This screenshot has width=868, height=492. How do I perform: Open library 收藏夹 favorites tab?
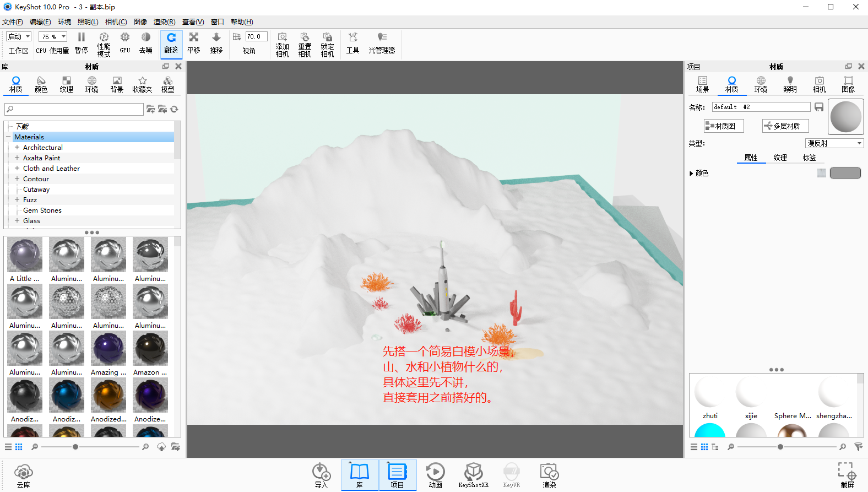(x=142, y=85)
